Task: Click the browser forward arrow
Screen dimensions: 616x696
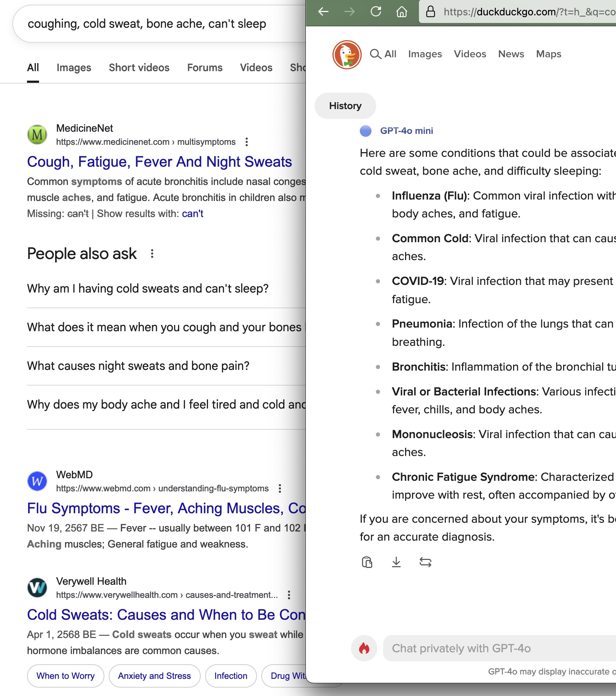Action: pyautogui.click(x=350, y=12)
